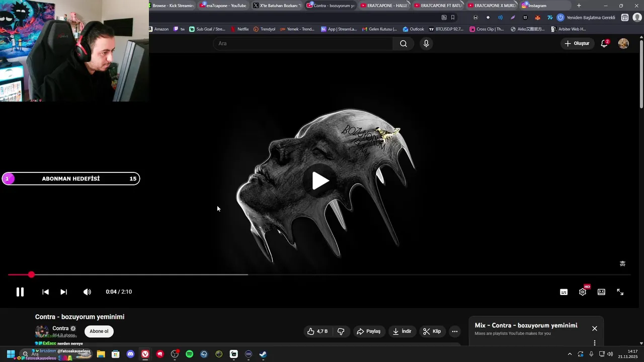Screen dimensions: 644x362
Task: Dislike the video thumbs-down
Action: [x=341, y=331]
